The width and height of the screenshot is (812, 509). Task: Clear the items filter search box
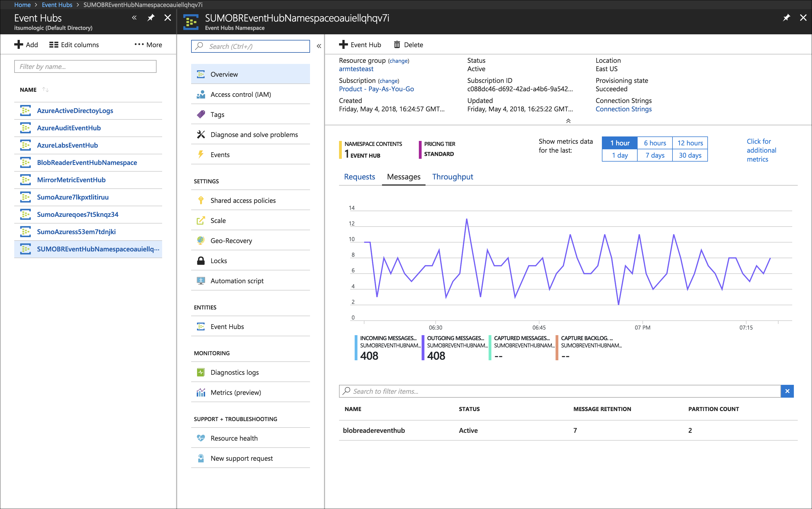tap(787, 391)
